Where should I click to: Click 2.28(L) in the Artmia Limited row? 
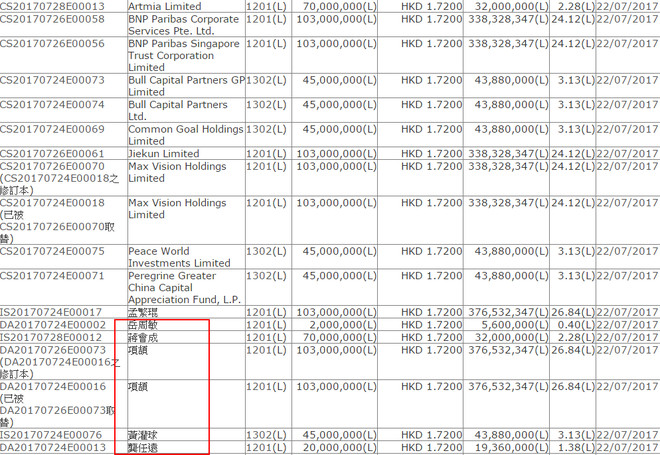pos(576,6)
